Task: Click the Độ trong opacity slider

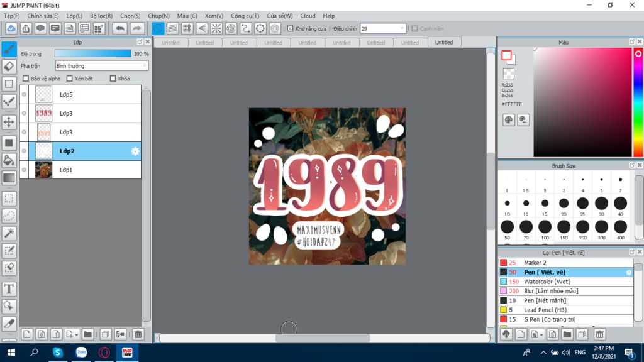Action: point(93,53)
